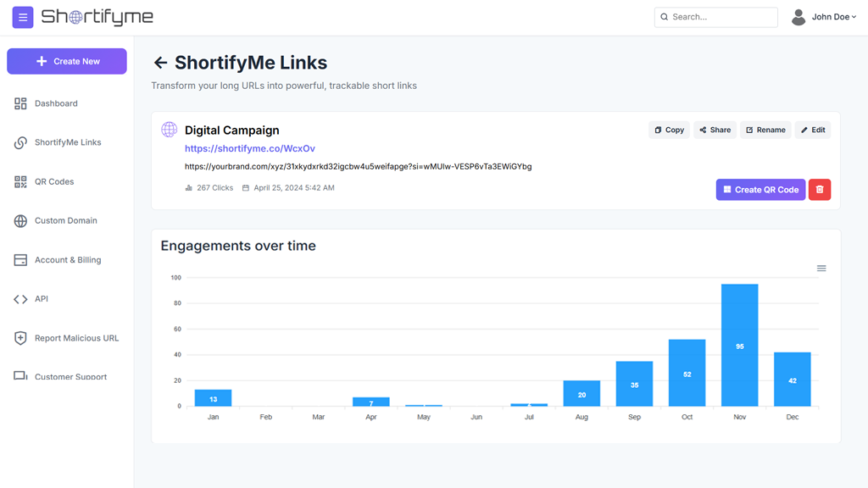Rename the Digital Campaign link
The width and height of the screenshot is (868, 488).
765,130
